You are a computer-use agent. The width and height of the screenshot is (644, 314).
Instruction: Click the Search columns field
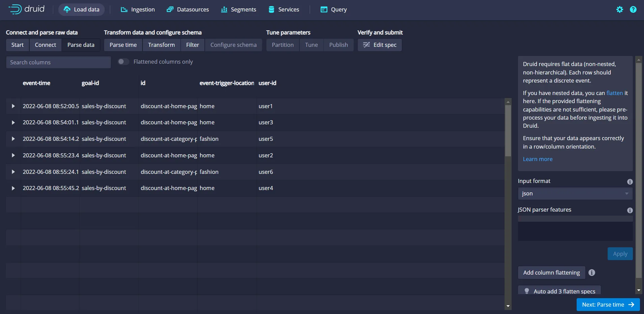pyautogui.click(x=58, y=62)
